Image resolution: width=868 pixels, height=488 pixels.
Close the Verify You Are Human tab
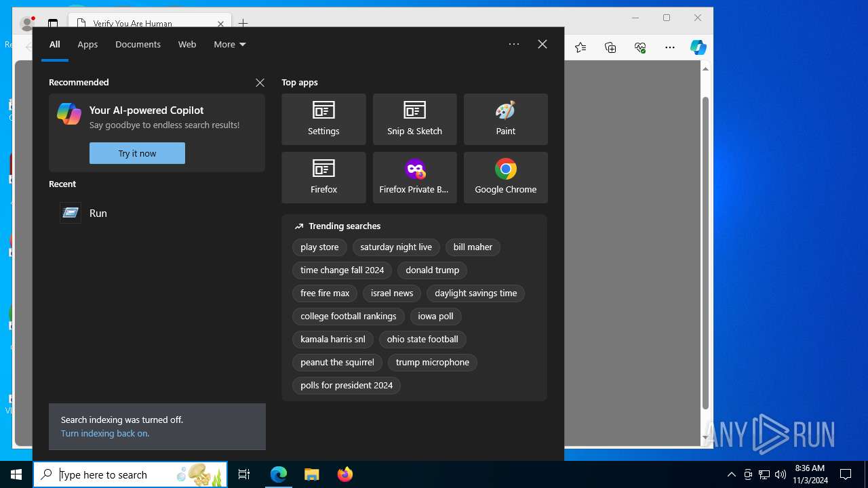(x=220, y=24)
